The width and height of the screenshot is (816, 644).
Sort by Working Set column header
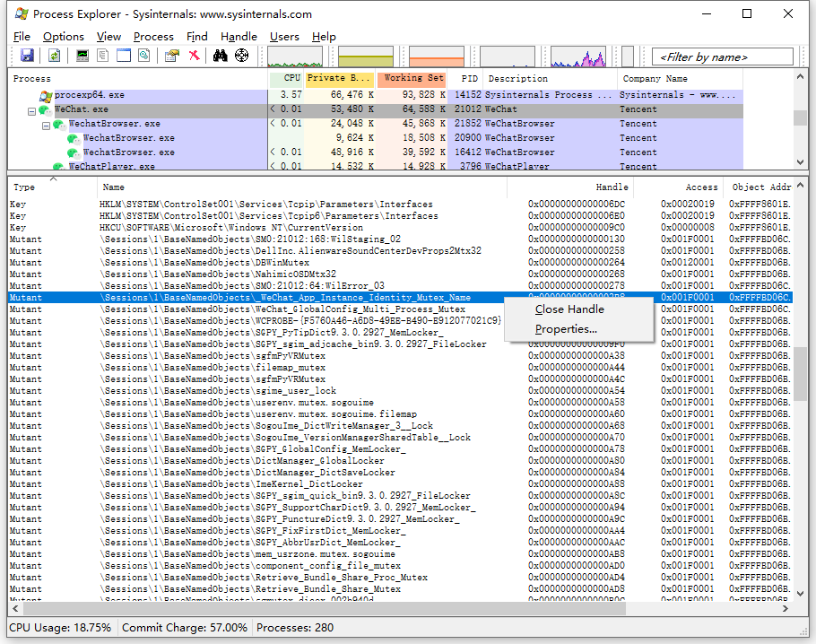pyautogui.click(x=412, y=78)
